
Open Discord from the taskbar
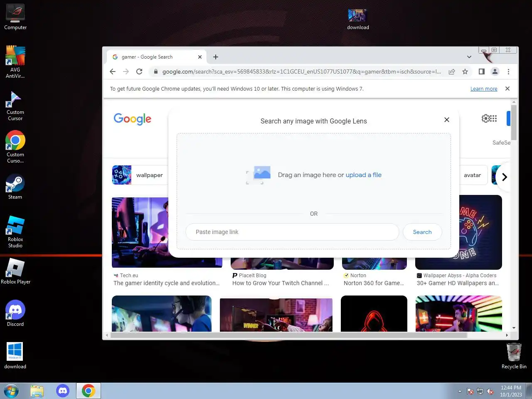click(63, 391)
